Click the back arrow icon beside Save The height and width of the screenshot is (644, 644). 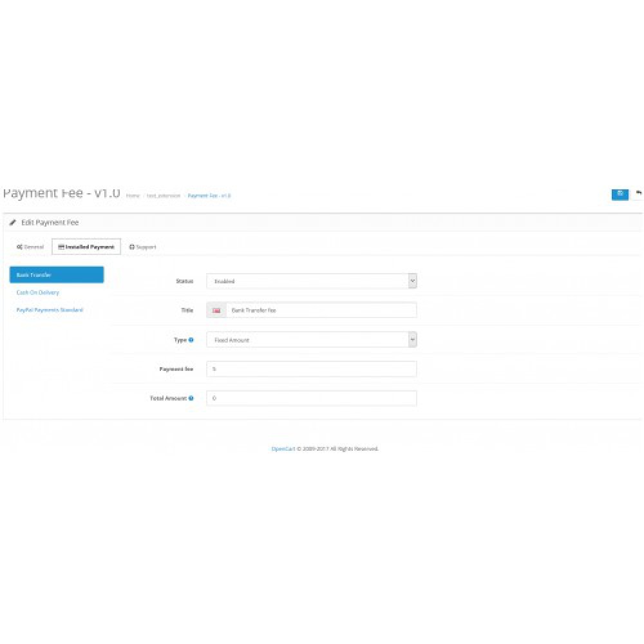638,193
